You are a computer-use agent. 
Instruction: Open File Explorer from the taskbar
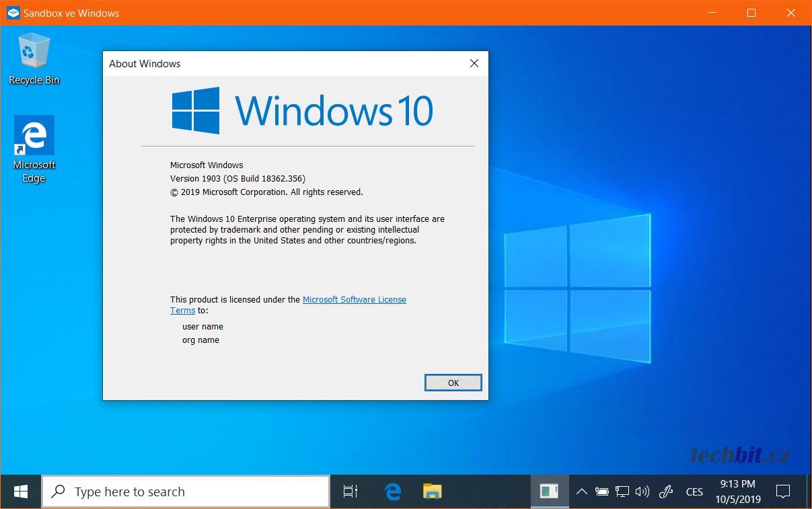432,492
